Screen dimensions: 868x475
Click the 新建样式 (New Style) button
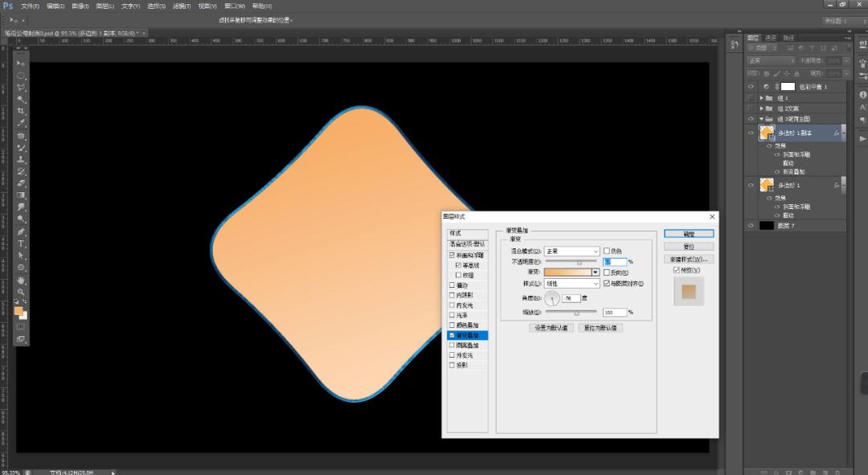coord(688,260)
